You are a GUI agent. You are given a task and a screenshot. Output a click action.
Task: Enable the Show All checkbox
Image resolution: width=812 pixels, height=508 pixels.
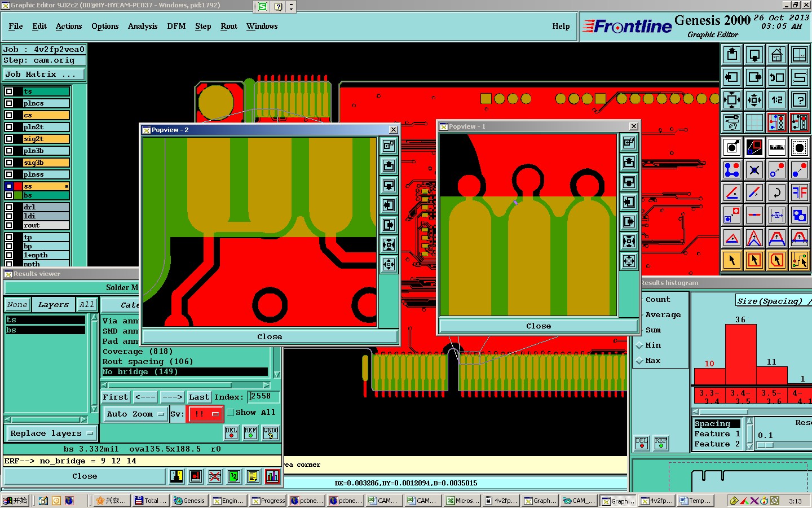tap(230, 413)
